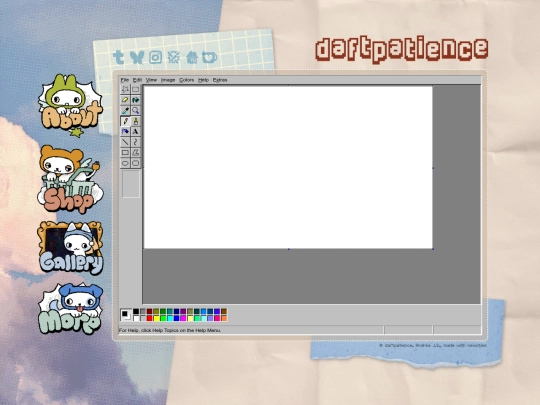
Task: Open the Edit menu
Action: click(137, 80)
